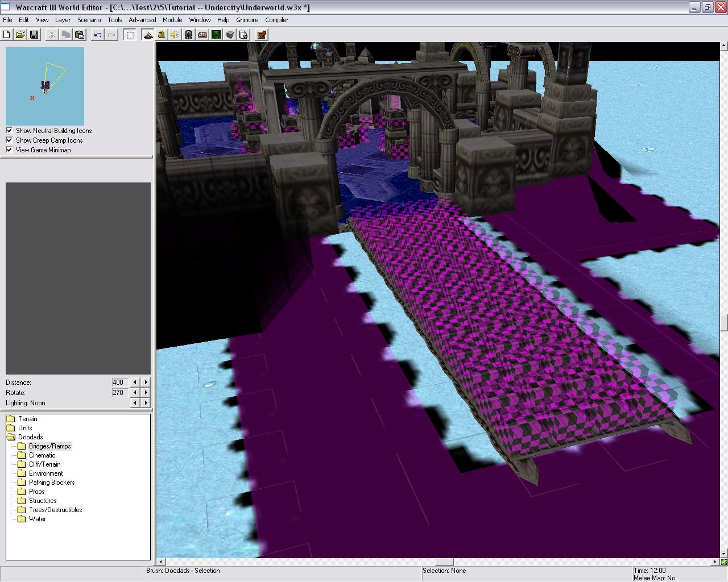
Task: Decrease Rotate value with left arrow
Action: pyautogui.click(x=135, y=393)
